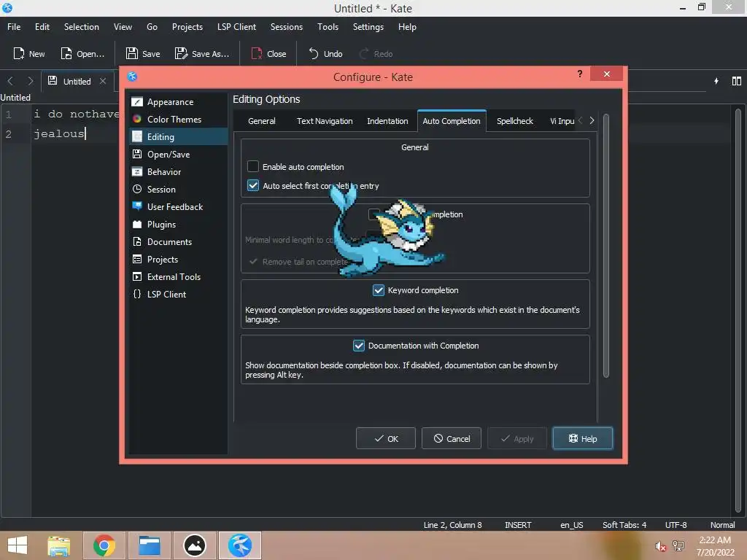Open the Windows Start button
The width and height of the screenshot is (747, 560).
tap(18, 545)
